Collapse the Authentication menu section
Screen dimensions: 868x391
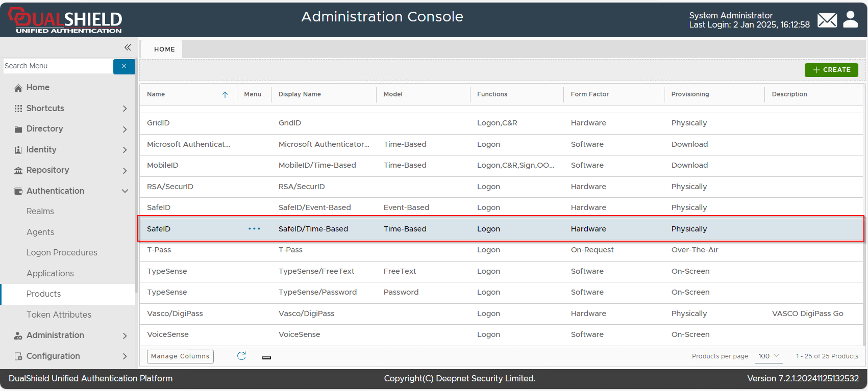125,191
